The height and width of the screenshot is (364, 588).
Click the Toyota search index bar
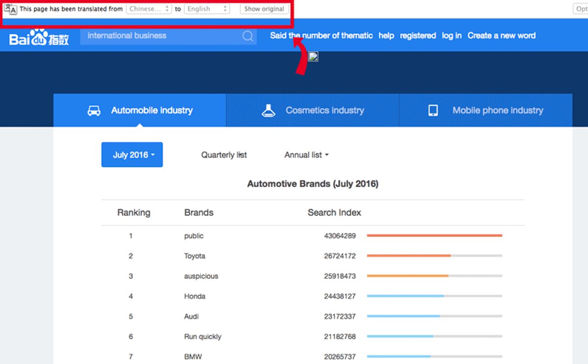(435, 256)
